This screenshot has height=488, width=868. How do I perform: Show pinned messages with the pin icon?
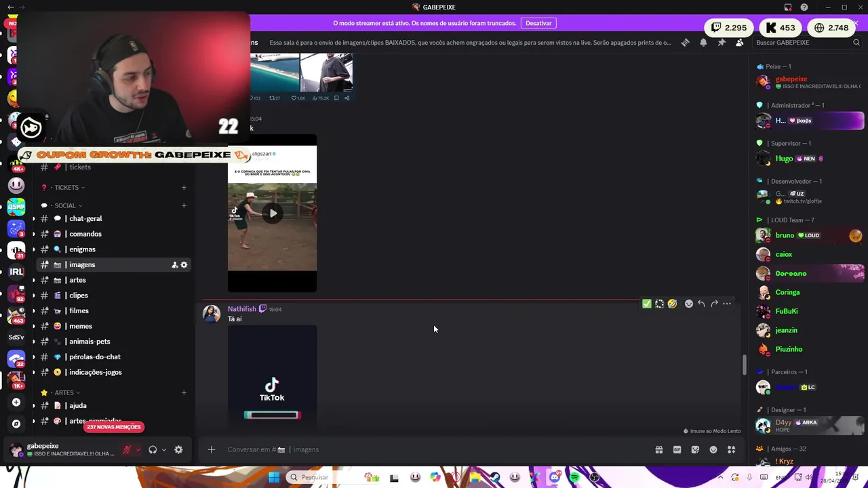pos(722,42)
